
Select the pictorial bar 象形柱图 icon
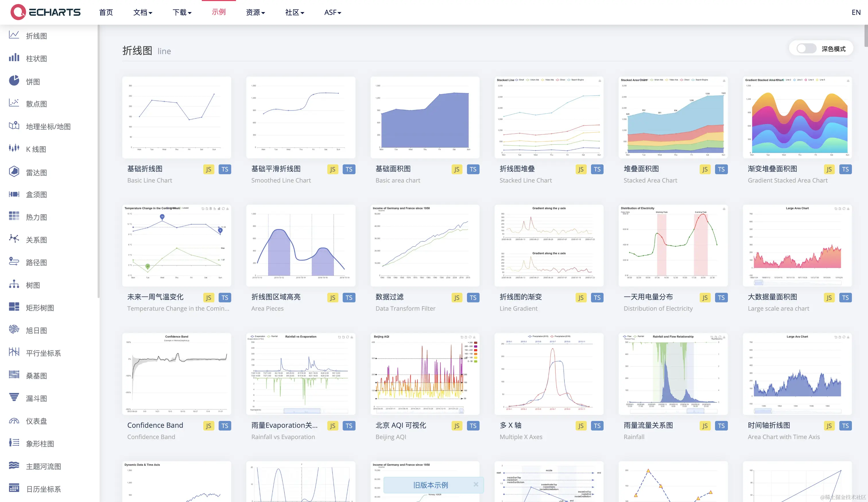tap(14, 442)
